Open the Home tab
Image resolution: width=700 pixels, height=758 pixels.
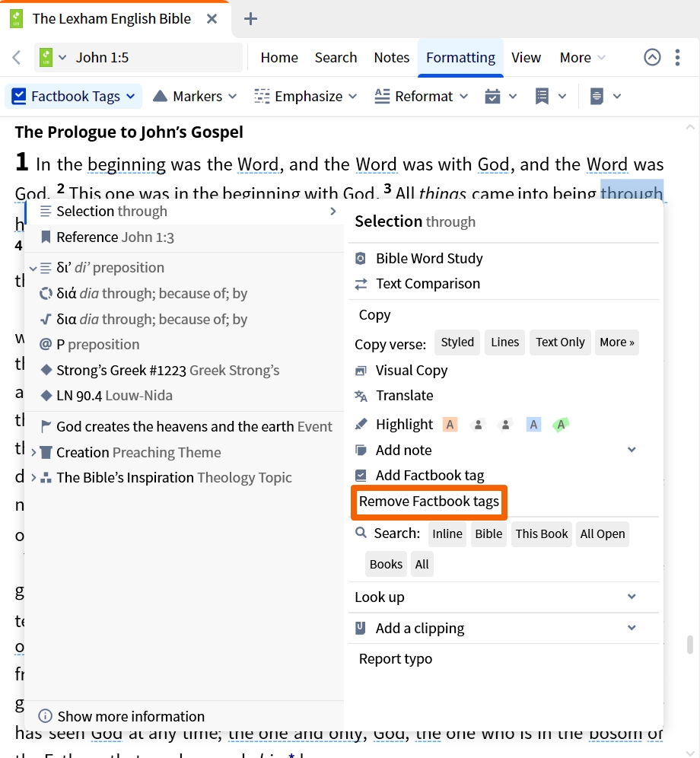click(279, 58)
